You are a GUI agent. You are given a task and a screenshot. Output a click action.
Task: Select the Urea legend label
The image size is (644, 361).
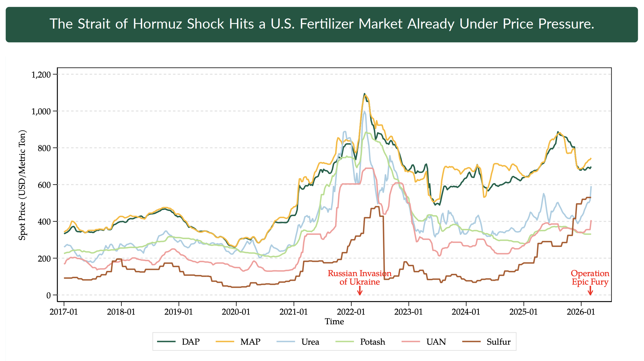click(310, 342)
